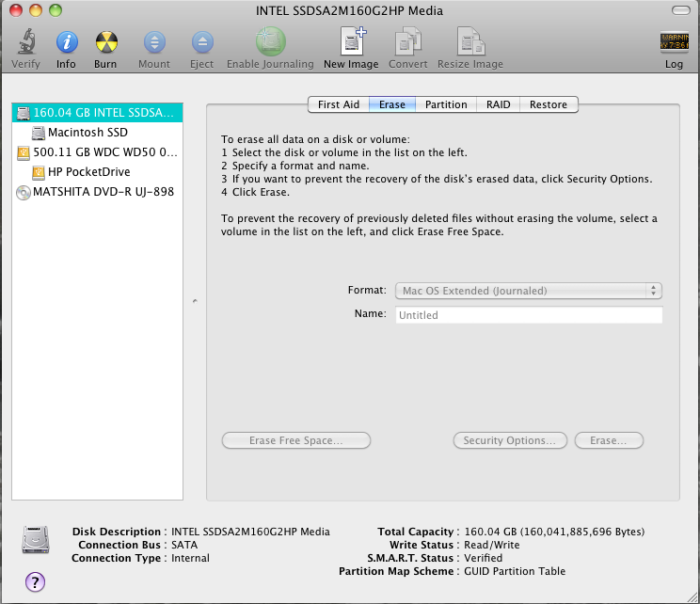
Task: Click the Macintosh SSD volume icon
Action: [x=39, y=133]
